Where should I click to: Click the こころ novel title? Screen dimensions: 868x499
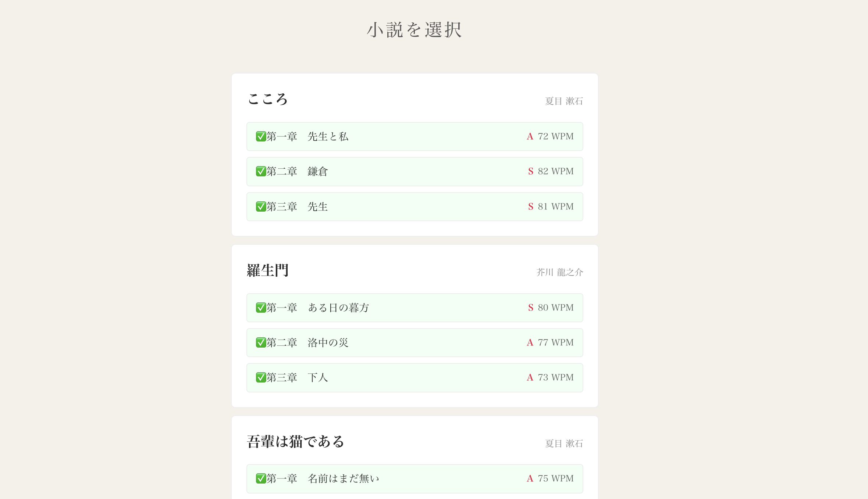(x=267, y=99)
